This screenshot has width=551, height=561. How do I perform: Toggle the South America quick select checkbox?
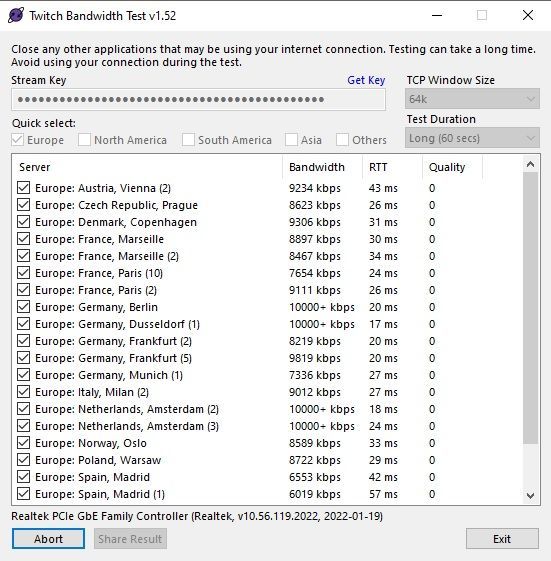coord(188,140)
